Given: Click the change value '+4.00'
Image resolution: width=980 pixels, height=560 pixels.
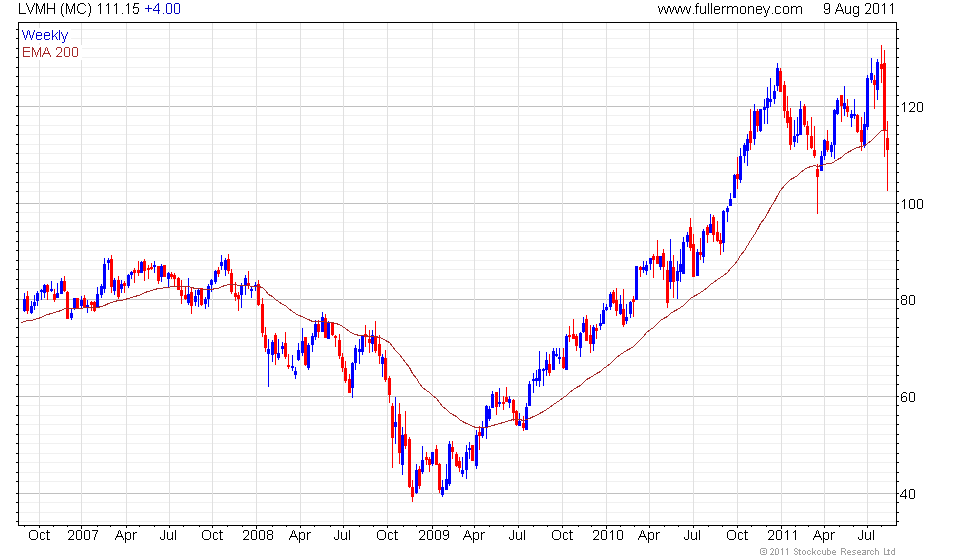Looking at the screenshot, I should (x=162, y=9).
